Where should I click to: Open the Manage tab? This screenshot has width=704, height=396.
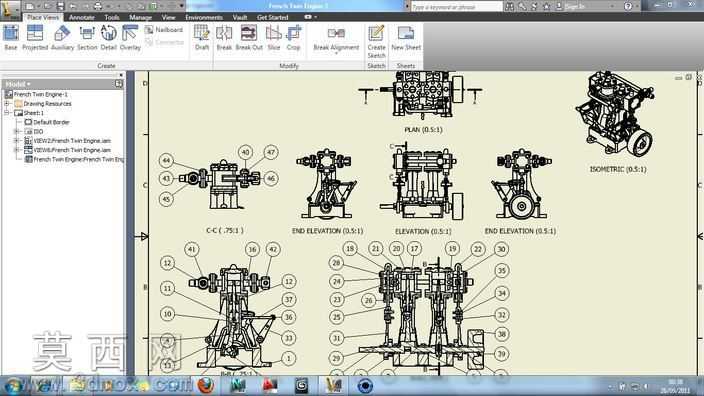[141, 17]
